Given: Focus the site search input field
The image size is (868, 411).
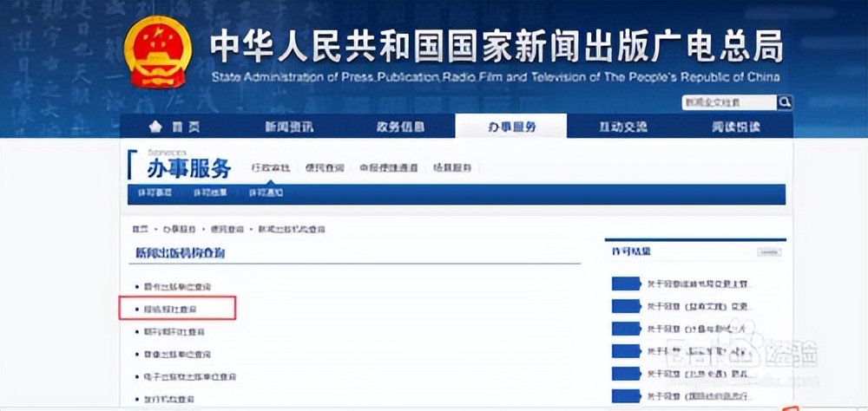Looking at the screenshot, I should pyautogui.click(x=729, y=102).
